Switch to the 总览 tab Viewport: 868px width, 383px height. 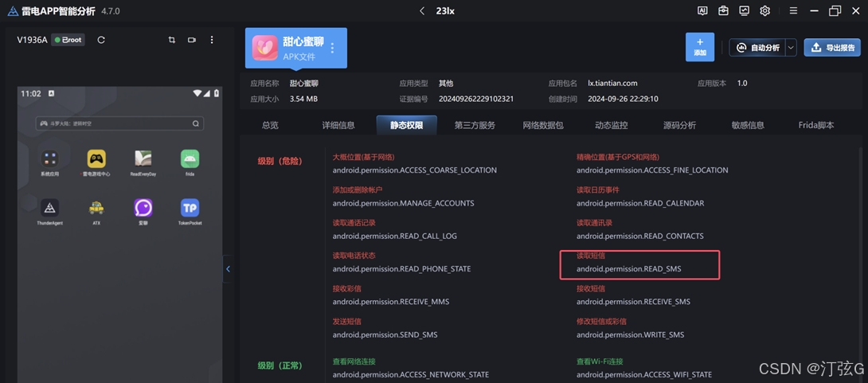pos(270,125)
